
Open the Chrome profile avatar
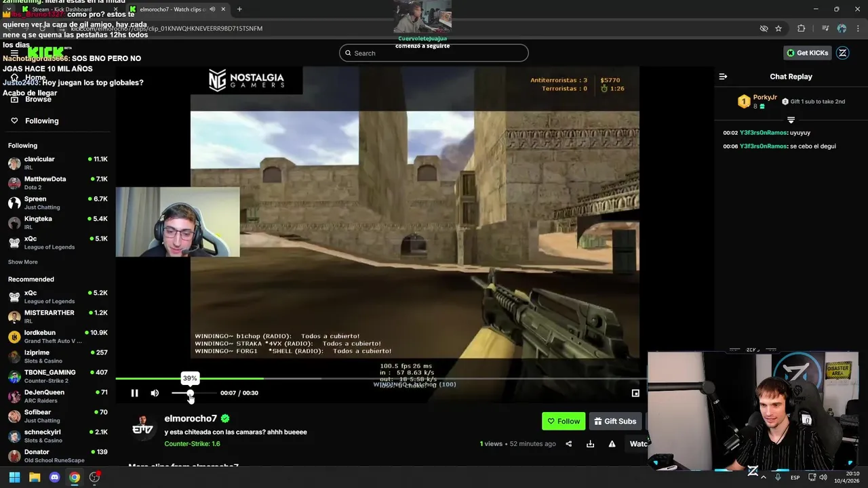[x=842, y=28]
